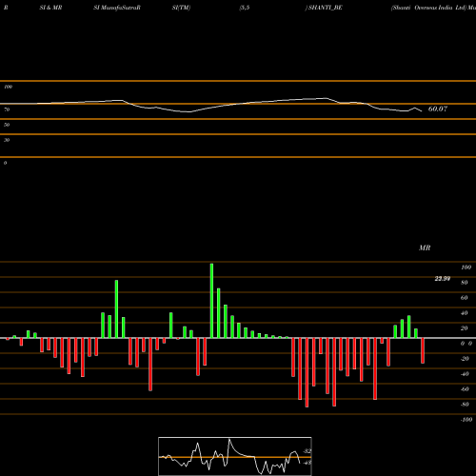The image size is (476, 476).
Task: Click the "-80" label on the MR axis
Action: coord(465,405)
